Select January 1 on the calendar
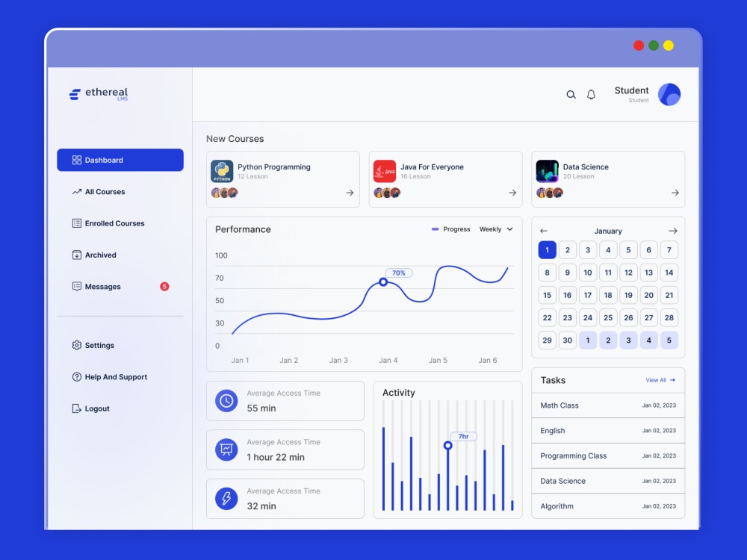The image size is (747, 560). click(547, 249)
